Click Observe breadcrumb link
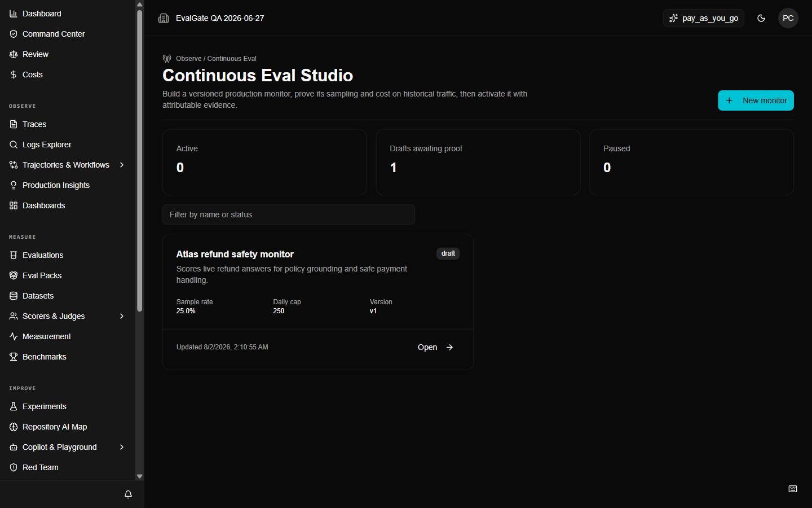The image size is (812, 508). click(188, 59)
